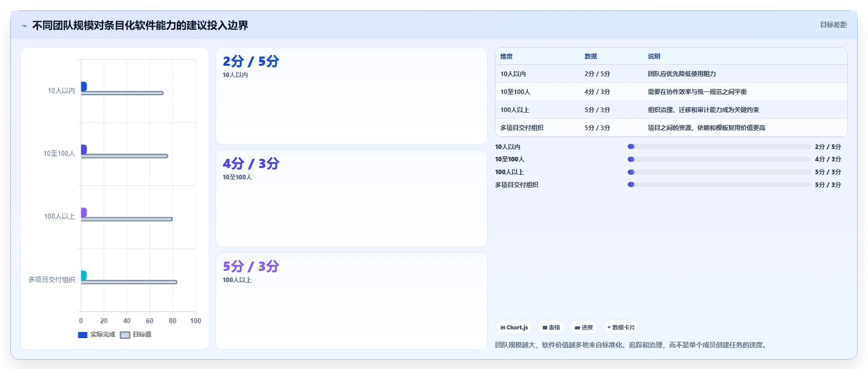The width and height of the screenshot is (868, 369).
Task: Click the footer note about 团队规模越大
Action: tap(632, 345)
